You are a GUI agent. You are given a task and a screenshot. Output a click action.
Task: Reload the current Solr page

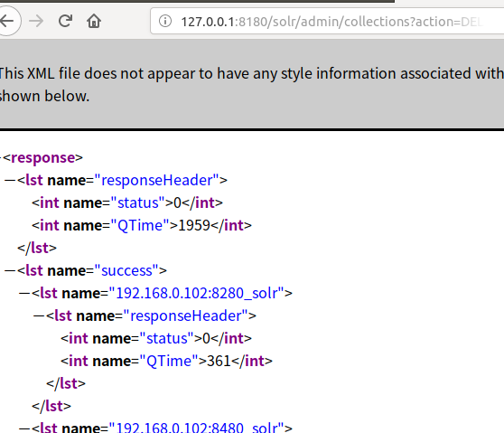[x=65, y=21]
